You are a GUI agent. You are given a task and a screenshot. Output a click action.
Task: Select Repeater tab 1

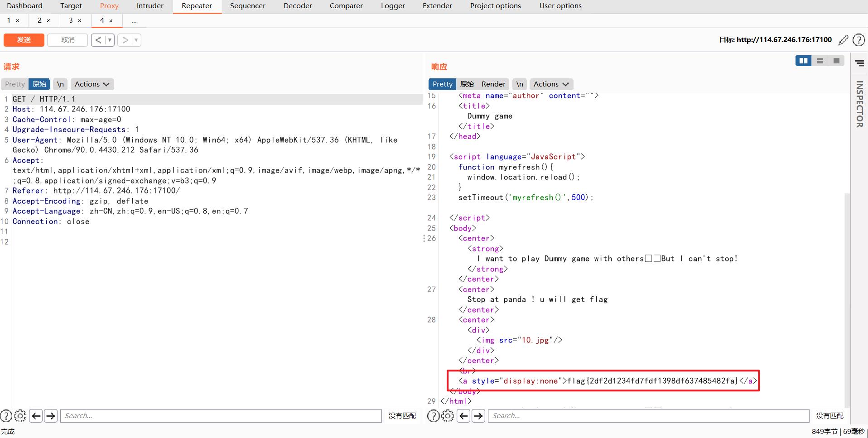point(9,20)
